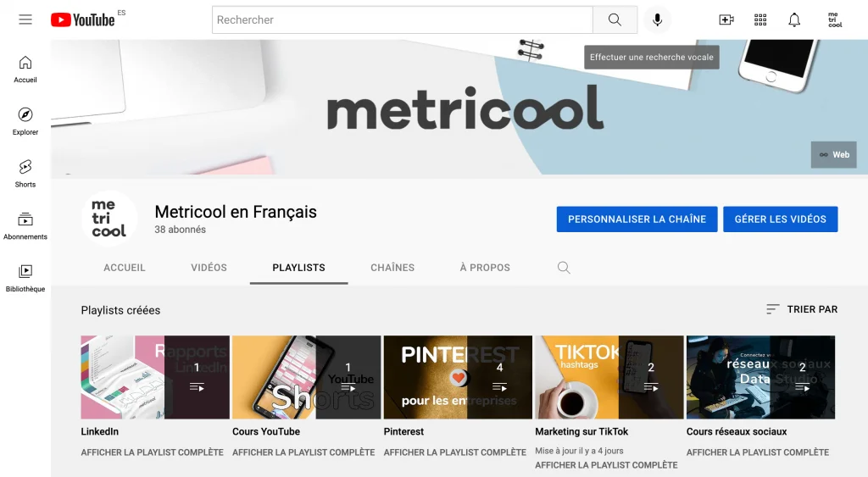
Task: Open the metricool account avatar menu
Action: (x=835, y=20)
